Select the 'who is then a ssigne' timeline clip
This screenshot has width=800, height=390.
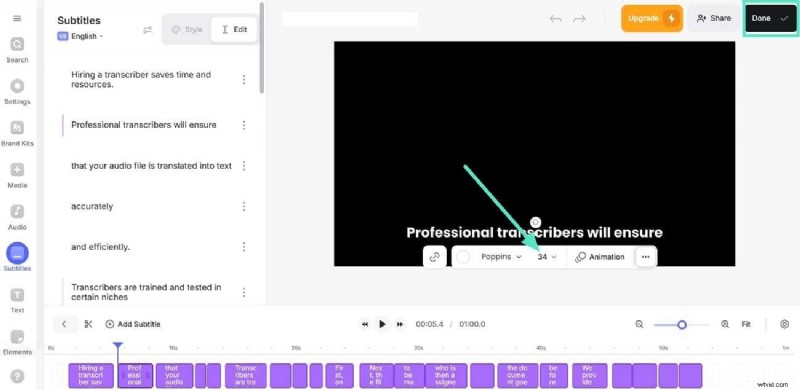(446, 375)
